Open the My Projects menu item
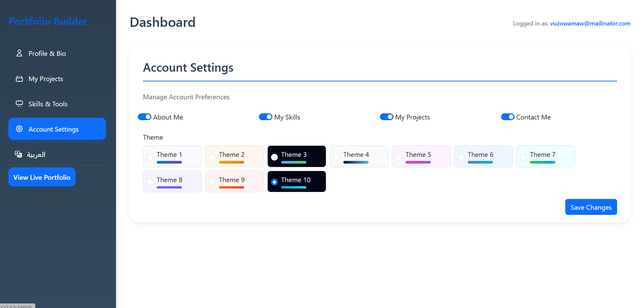Viewport: 644px width, 308px height. coord(45,79)
